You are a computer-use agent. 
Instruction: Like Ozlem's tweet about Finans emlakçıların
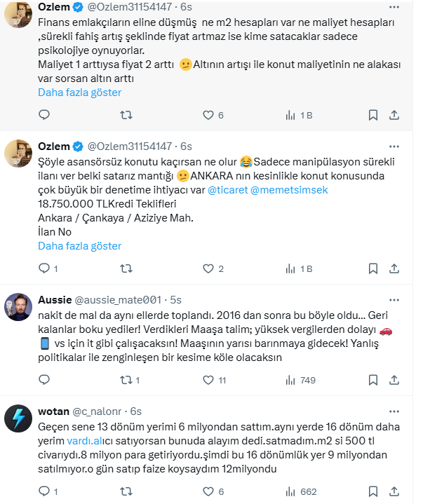(208, 115)
